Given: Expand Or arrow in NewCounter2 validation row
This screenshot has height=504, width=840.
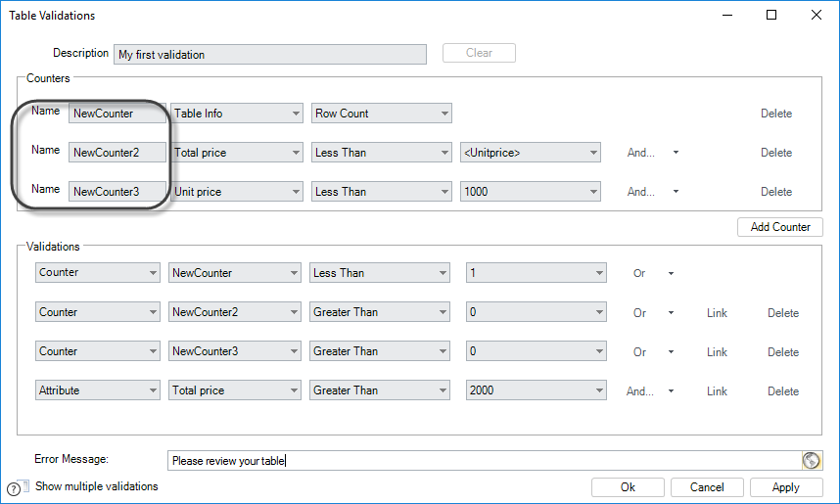Looking at the screenshot, I should coord(671,313).
